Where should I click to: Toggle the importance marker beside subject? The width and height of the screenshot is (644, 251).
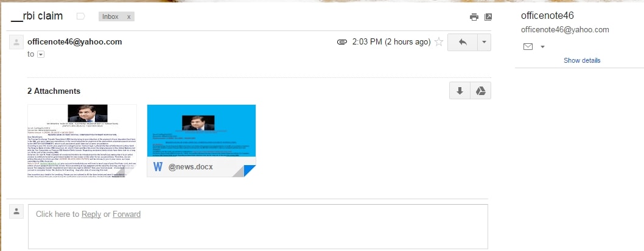click(x=81, y=16)
